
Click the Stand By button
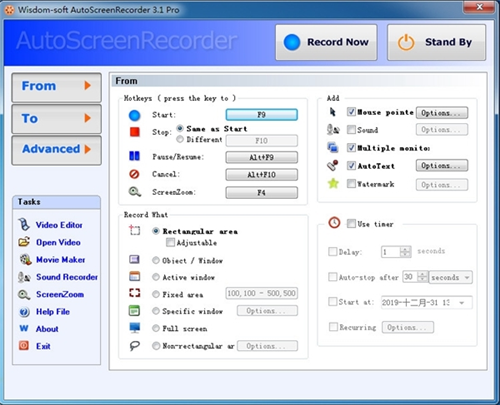436,42
